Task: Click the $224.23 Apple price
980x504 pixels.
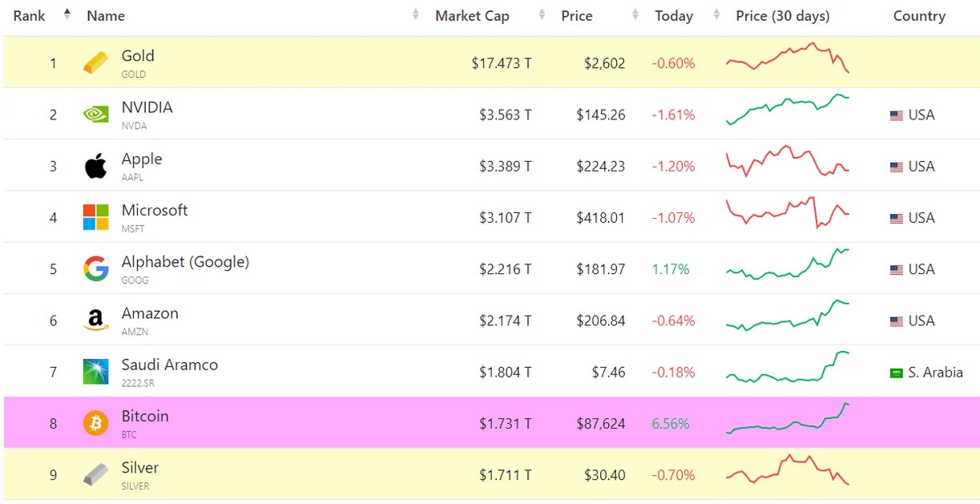Action: tap(601, 166)
